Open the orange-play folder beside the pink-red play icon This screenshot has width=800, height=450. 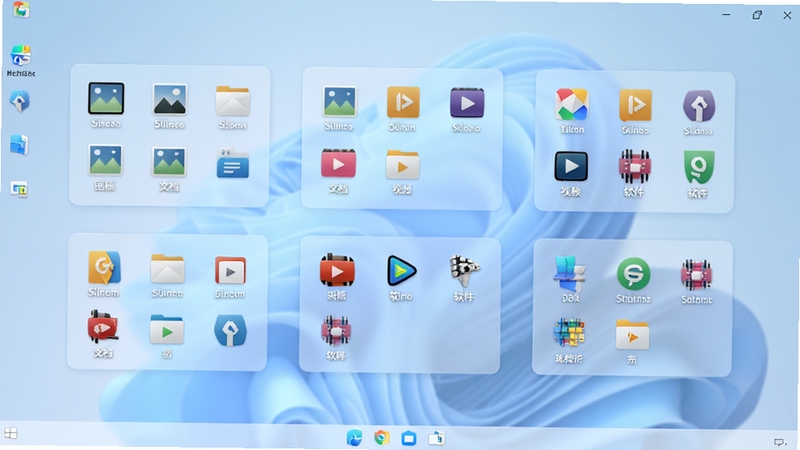click(x=403, y=165)
